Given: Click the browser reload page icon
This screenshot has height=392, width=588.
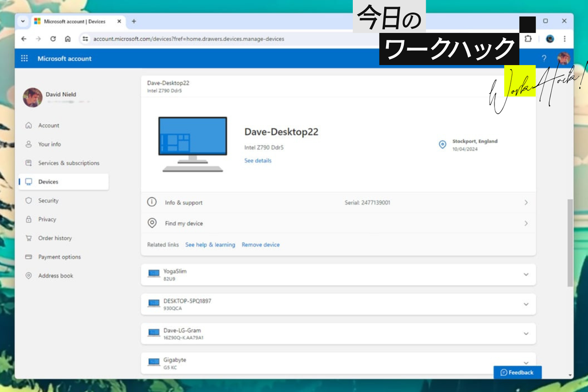Looking at the screenshot, I should [x=53, y=39].
